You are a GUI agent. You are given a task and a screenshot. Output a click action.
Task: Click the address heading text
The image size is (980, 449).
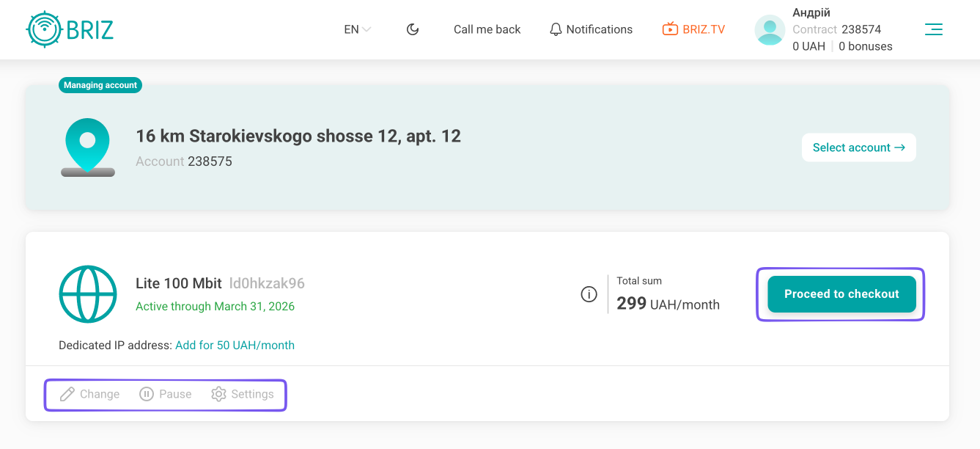[298, 136]
